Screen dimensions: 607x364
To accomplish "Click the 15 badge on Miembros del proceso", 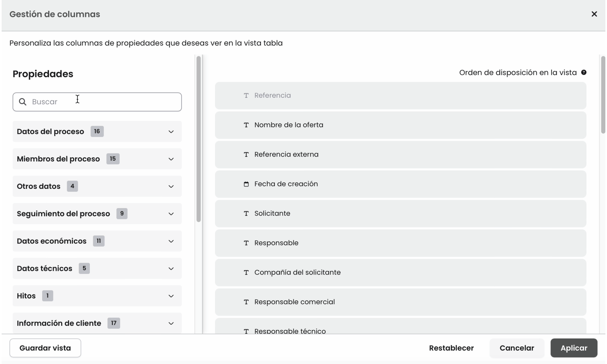I will click(113, 159).
